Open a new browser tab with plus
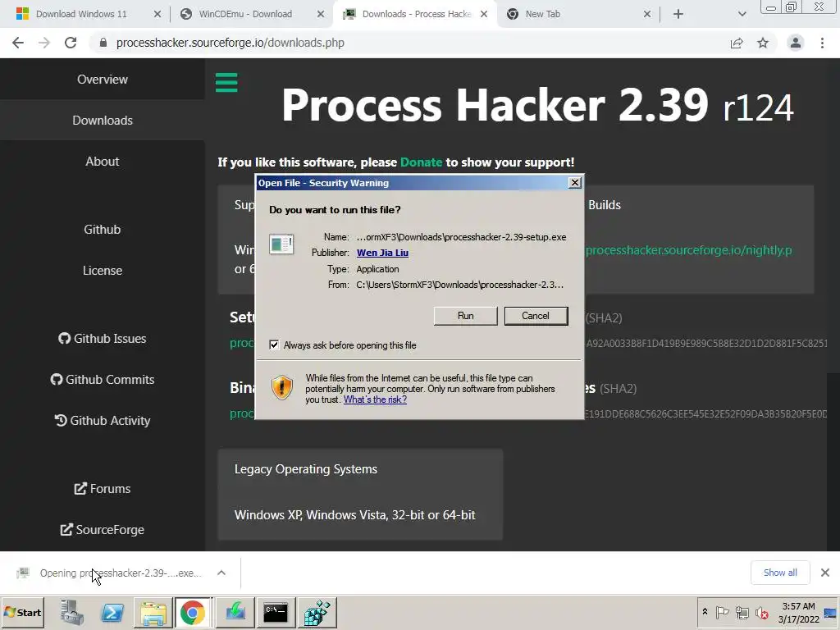The height and width of the screenshot is (630, 840). pyautogui.click(x=678, y=14)
